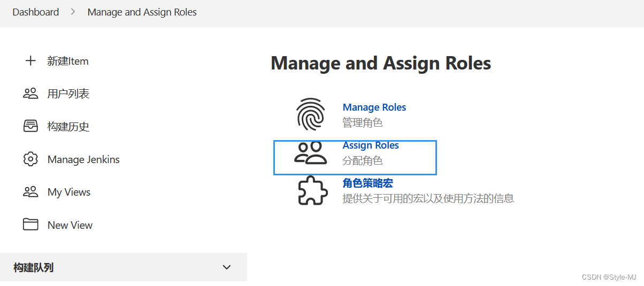644x286 pixels.
Task: Go to Dashboard in the breadcrumb
Action: [36, 12]
